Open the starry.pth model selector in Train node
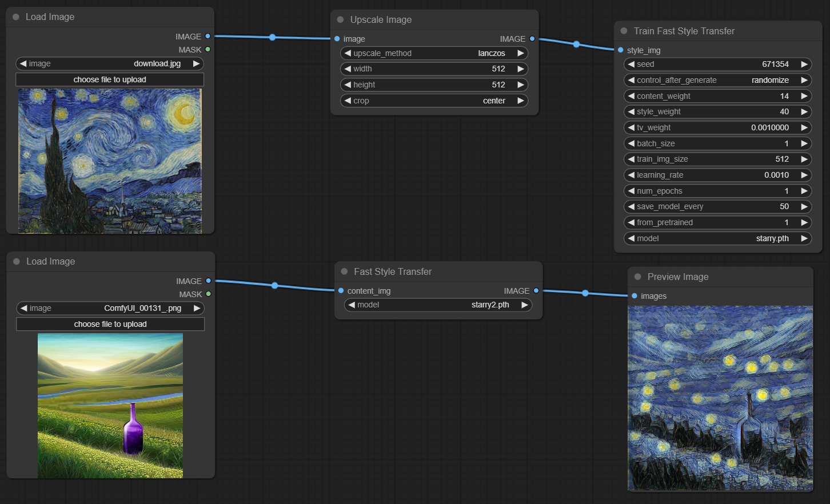 pyautogui.click(x=717, y=238)
